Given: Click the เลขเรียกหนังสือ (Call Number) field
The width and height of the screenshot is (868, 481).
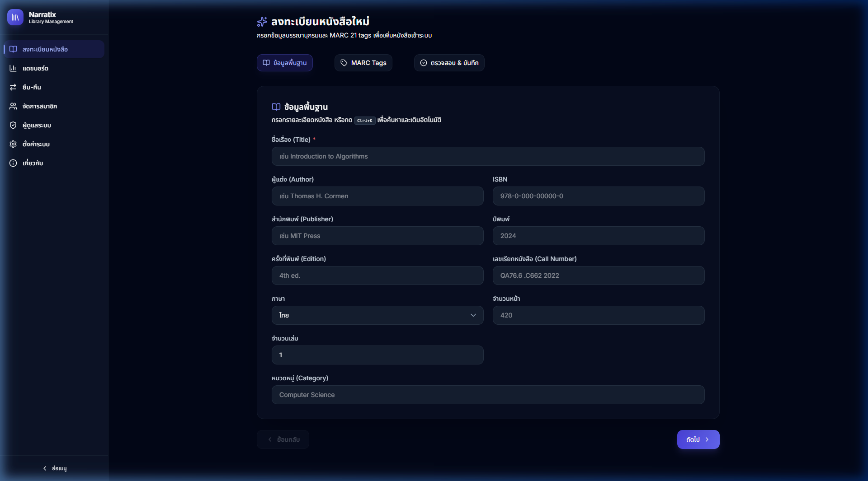Looking at the screenshot, I should click(598, 276).
